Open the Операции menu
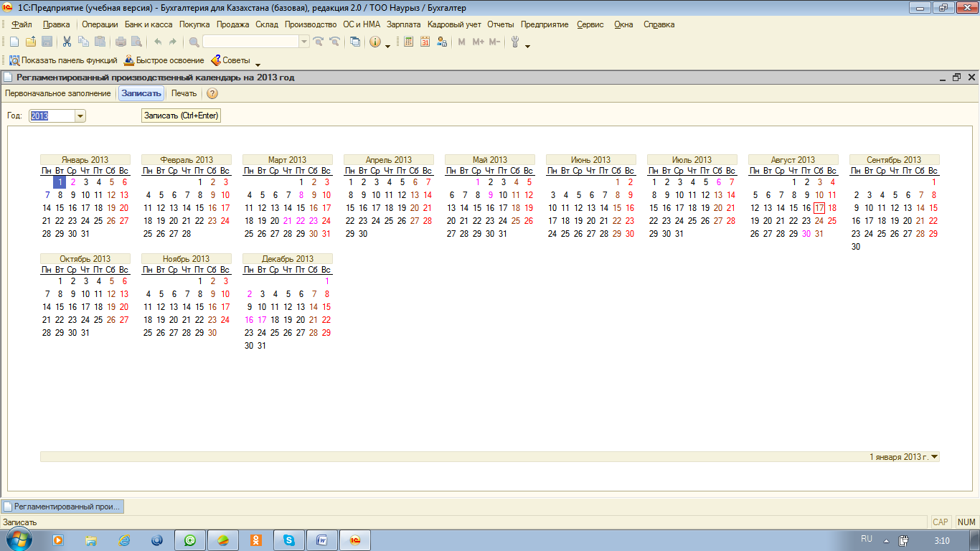The width and height of the screenshot is (980, 551). [x=100, y=24]
